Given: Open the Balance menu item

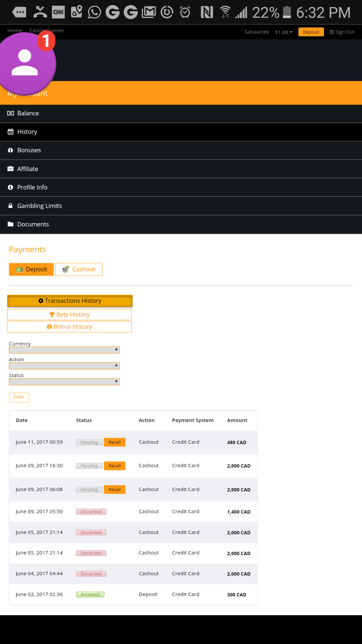Looking at the screenshot, I should [x=181, y=113].
